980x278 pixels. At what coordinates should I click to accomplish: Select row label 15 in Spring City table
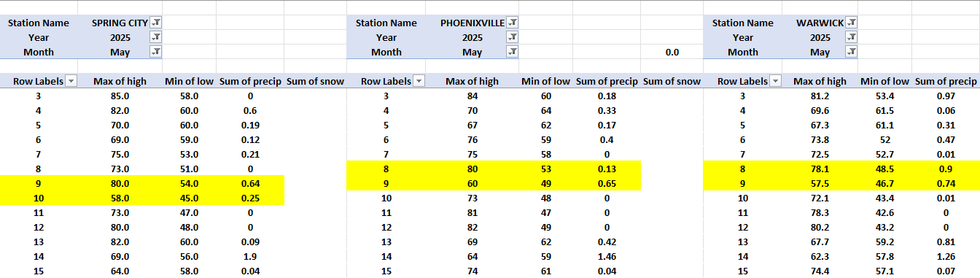tap(39, 271)
